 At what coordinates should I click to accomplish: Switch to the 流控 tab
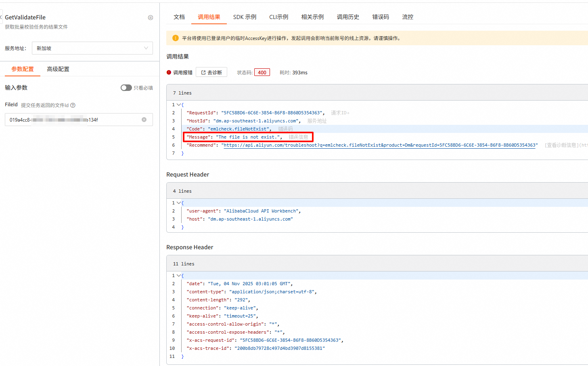coord(408,17)
